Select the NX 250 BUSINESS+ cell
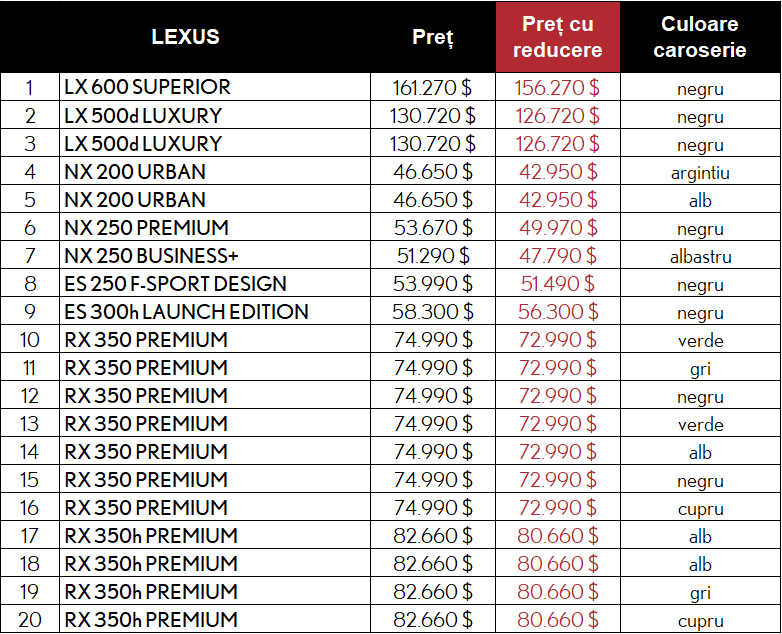The height and width of the screenshot is (634, 782). [151, 255]
